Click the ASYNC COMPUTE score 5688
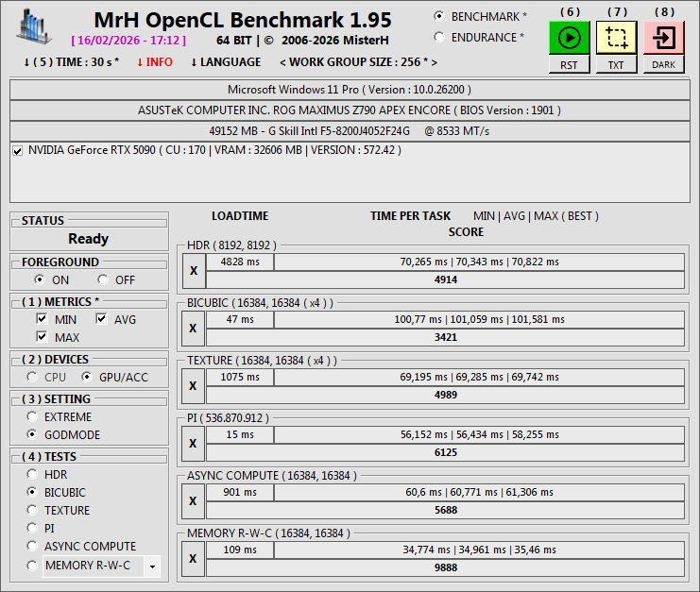700x592 pixels. click(x=446, y=510)
